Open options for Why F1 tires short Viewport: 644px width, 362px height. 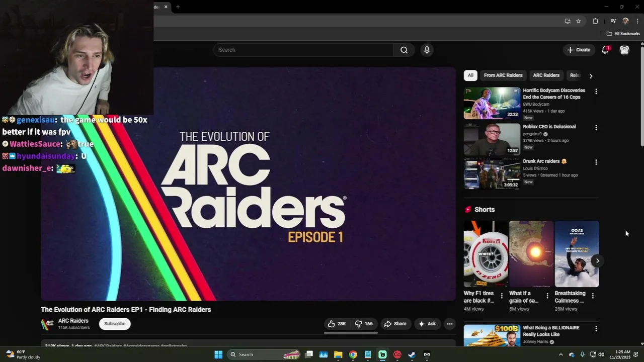coord(502,296)
